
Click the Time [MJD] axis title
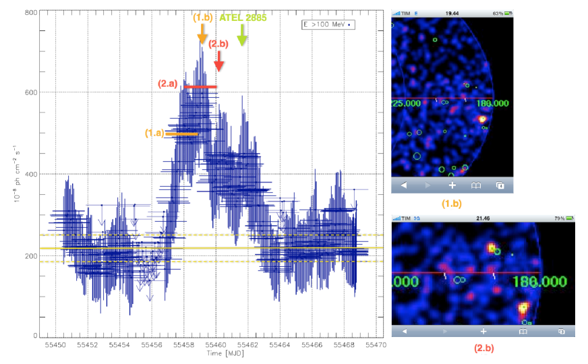point(225,353)
